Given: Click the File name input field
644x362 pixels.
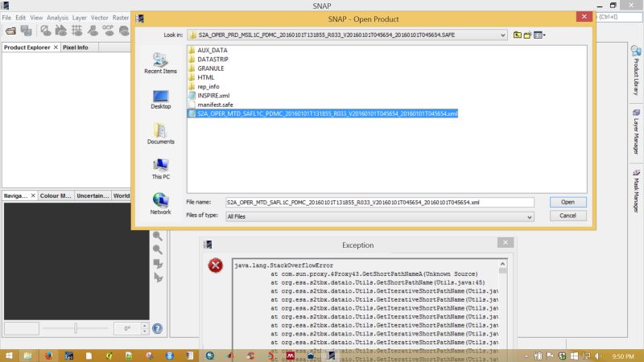Looking at the screenshot, I should (x=379, y=203).
